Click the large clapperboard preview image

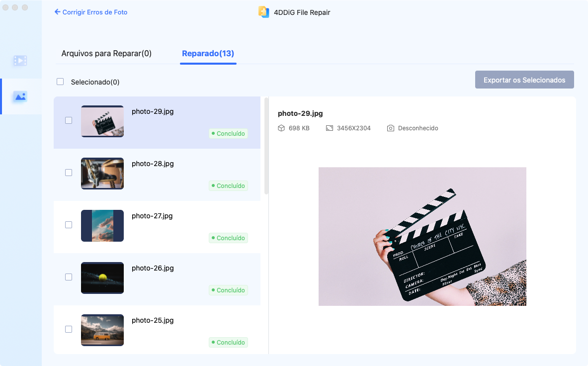422,236
